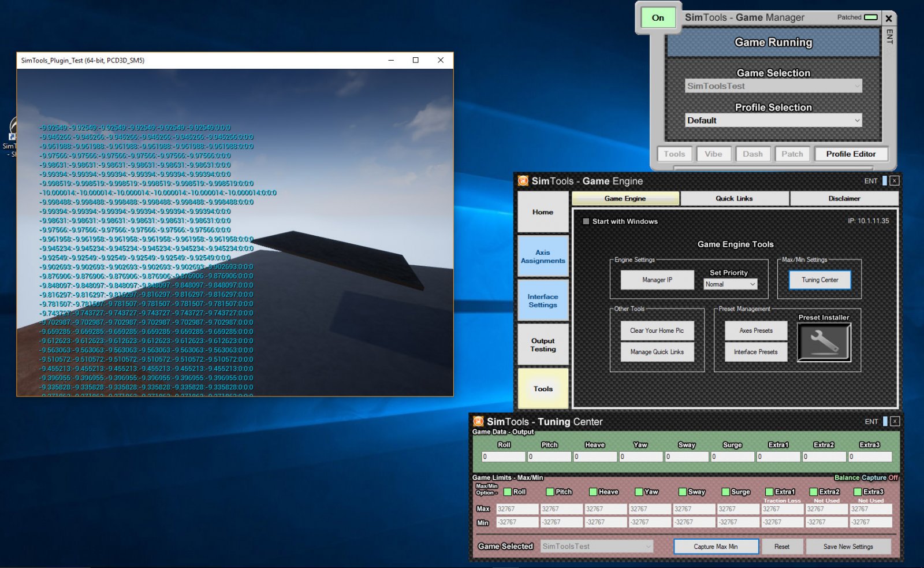Screen dimensions: 924x568
Task: Click the SimTools logo in Tuning Center title
Action: [478, 421]
